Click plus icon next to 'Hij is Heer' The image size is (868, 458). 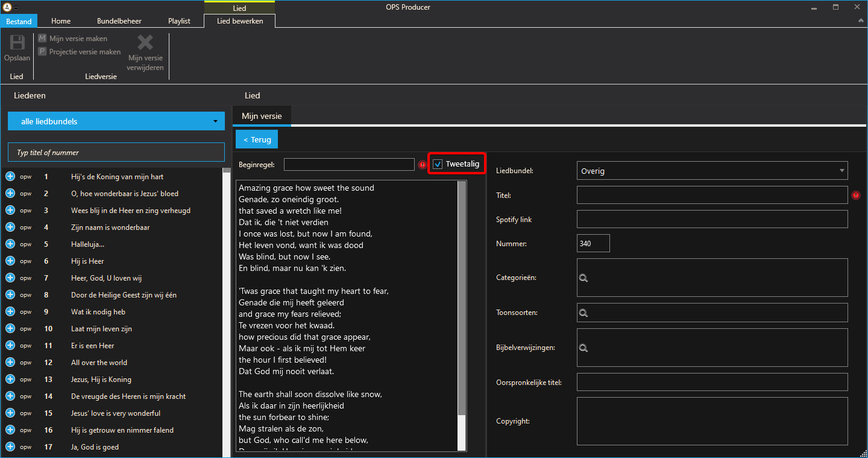(10, 261)
